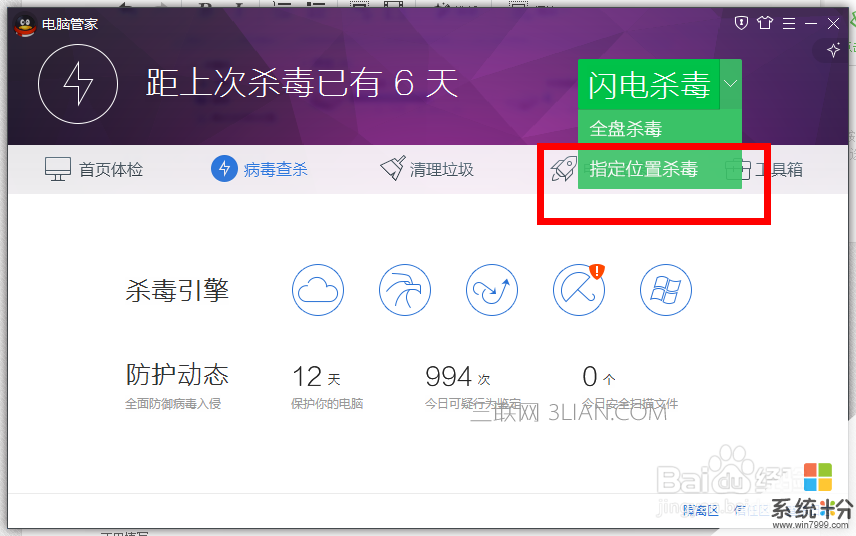Screen dimensions: 856x536
Task: Select the umbrella engine icon with warning
Action: click(x=579, y=290)
